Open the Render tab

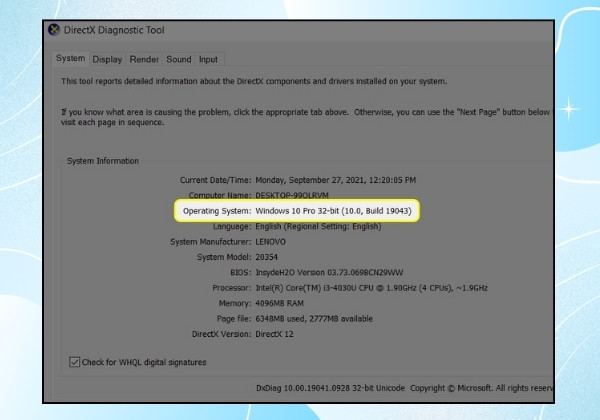144,60
